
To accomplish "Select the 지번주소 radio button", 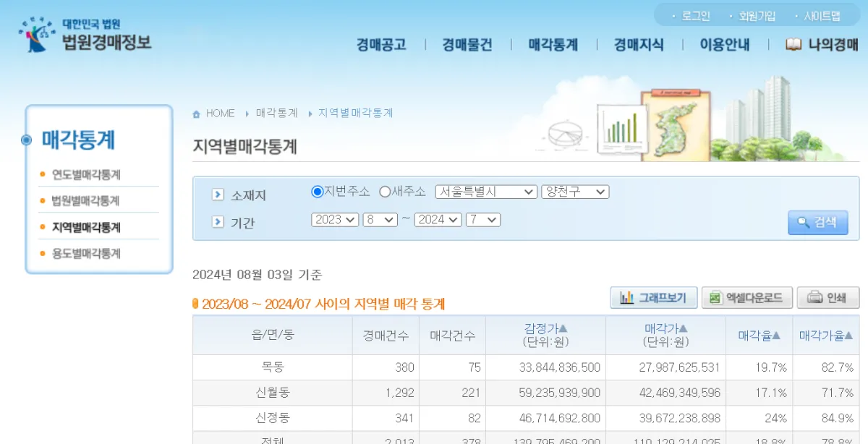I will point(318,191).
